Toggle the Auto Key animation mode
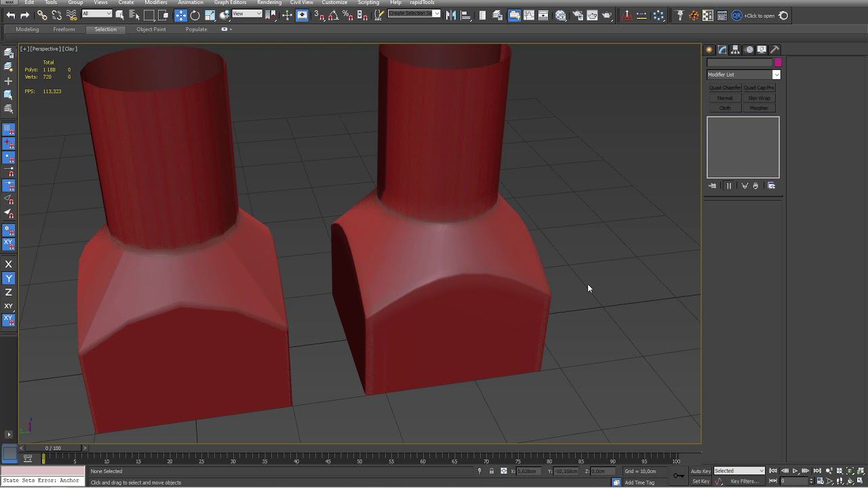 pyautogui.click(x=701, y=471)
